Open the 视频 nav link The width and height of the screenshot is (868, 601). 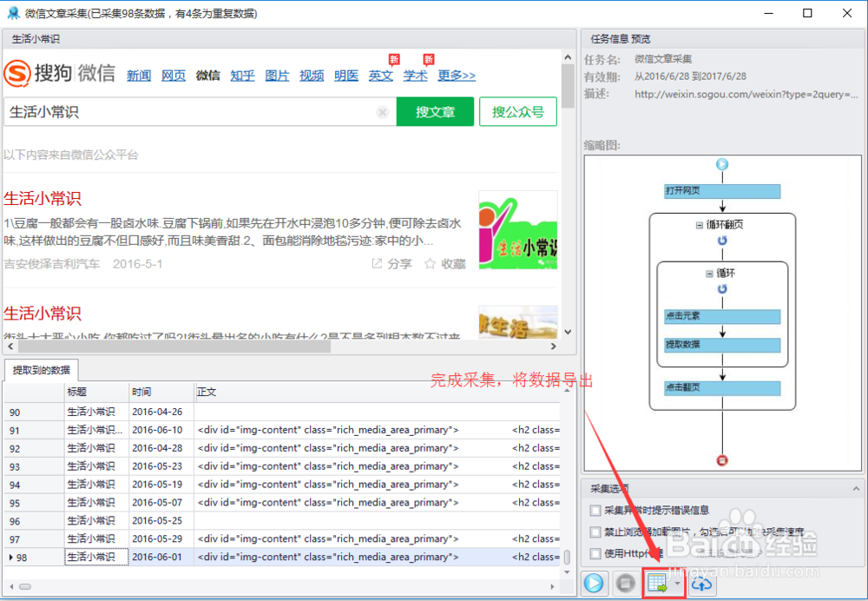(x=312, y=76)
